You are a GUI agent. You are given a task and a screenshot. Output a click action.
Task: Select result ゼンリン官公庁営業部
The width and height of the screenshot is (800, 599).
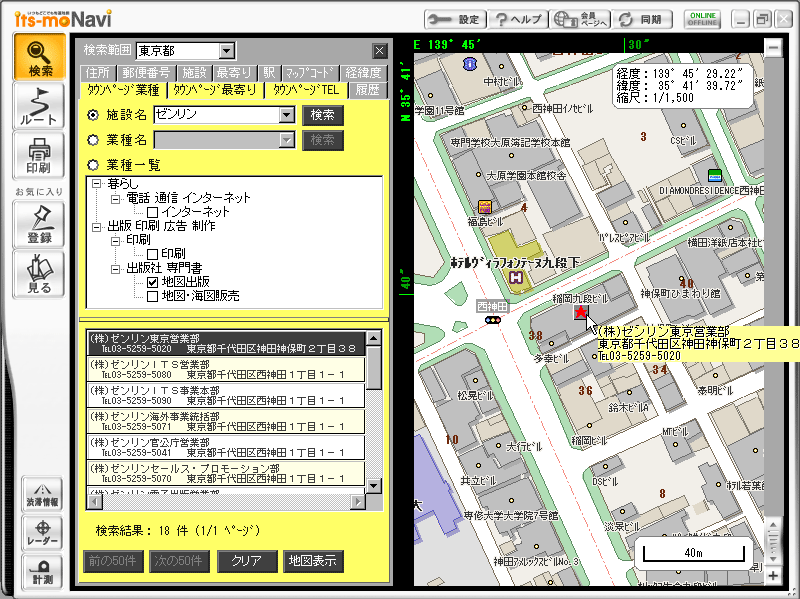[227, 447]
